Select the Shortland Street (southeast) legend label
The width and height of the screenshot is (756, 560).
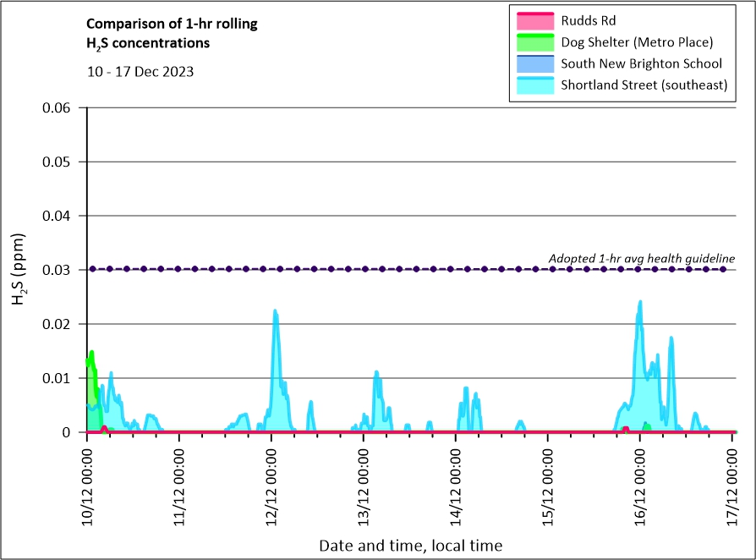click(644, 85)
